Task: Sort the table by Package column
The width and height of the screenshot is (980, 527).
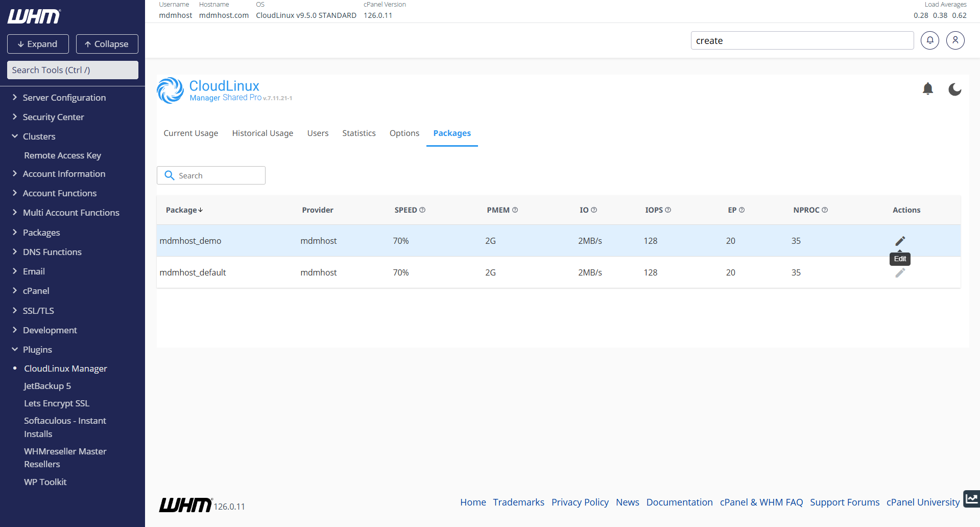Action: pos(184,210)
